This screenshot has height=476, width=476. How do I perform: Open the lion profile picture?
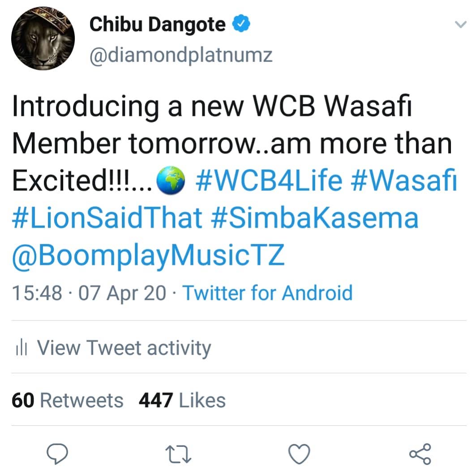click(x=43, y=39)
